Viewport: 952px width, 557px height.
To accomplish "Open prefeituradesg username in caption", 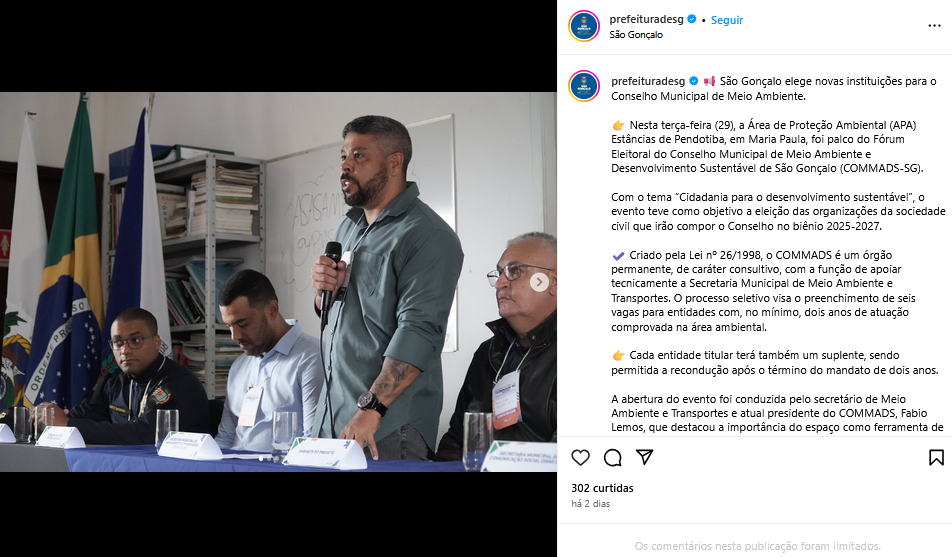I will [647, 81].
